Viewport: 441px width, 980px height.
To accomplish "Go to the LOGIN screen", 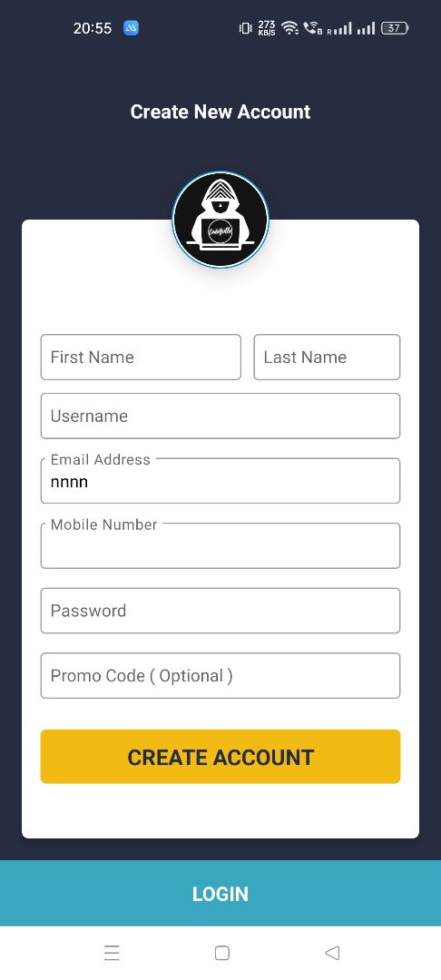I will point(220,893).
